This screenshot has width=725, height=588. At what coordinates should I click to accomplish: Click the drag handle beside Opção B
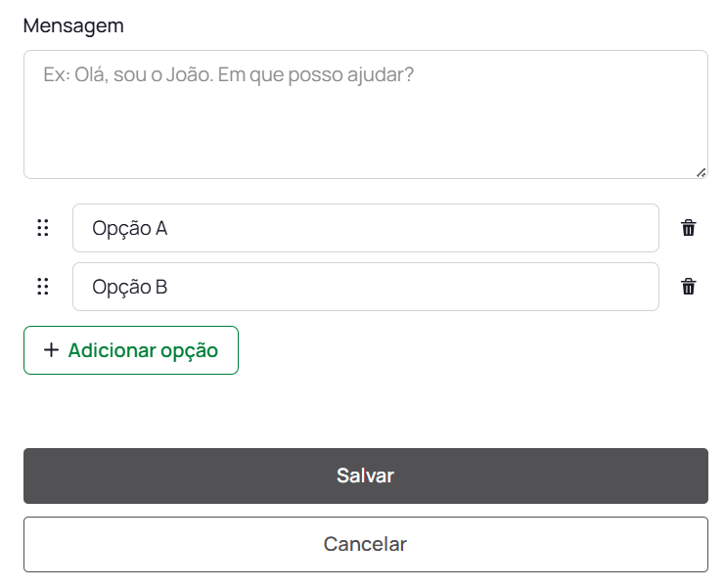43,287
